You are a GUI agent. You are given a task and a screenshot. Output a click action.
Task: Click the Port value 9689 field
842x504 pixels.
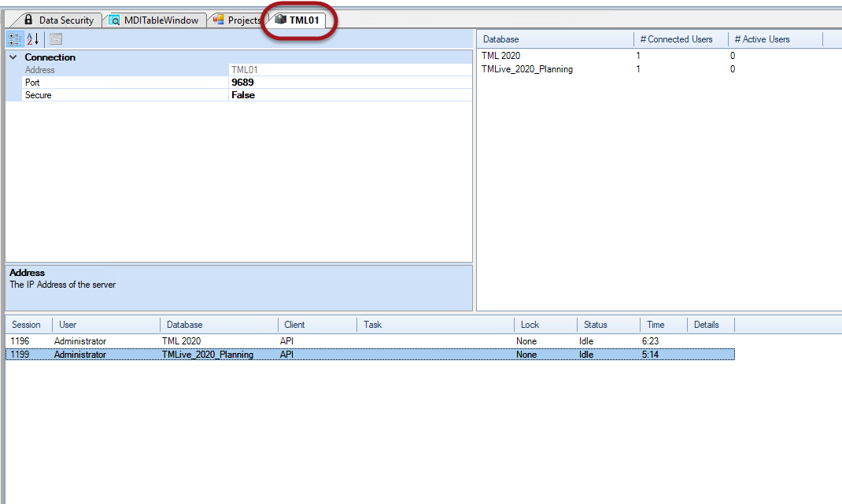click(243, 83)
